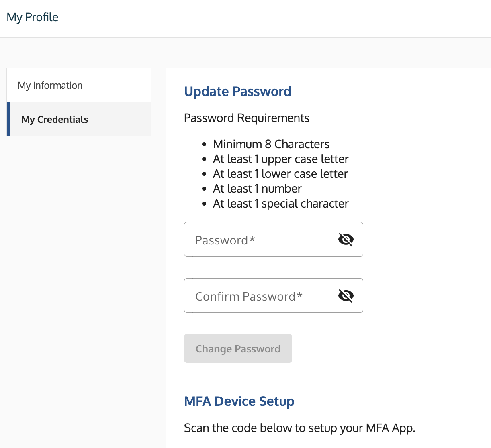Click the eye-slash icon beside Confirm Password
491x448 pixels.
346,295
